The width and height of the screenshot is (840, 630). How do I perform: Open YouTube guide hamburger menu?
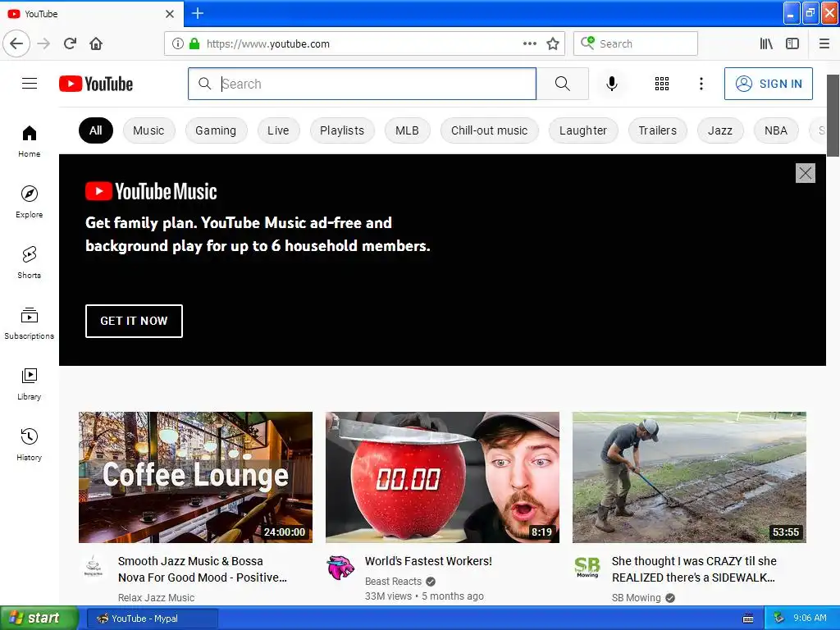click(30, 84)
